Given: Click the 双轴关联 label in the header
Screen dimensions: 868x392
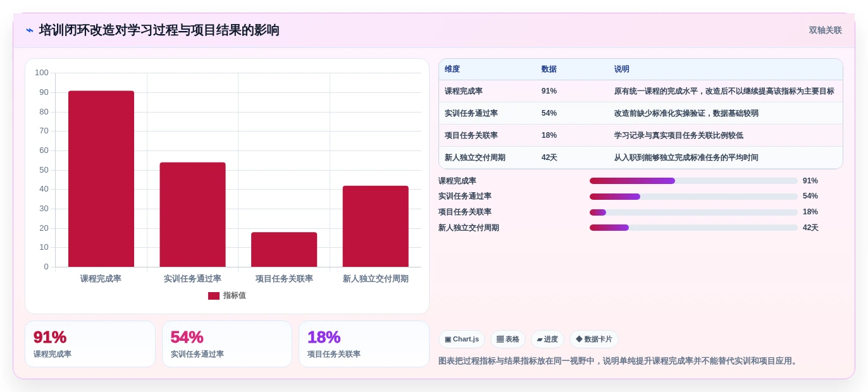Looking at the screenshot, I should tap(825, 30).
